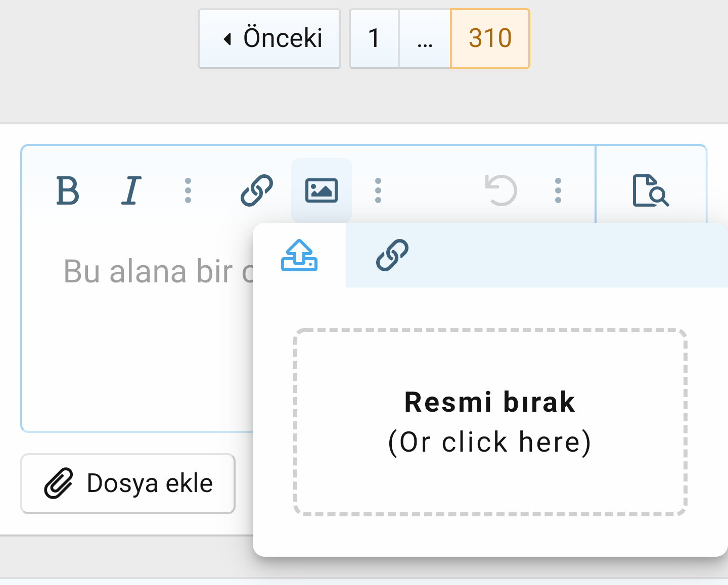Click the pagination ellipsis
728x585 pixels.
[424, 38]
